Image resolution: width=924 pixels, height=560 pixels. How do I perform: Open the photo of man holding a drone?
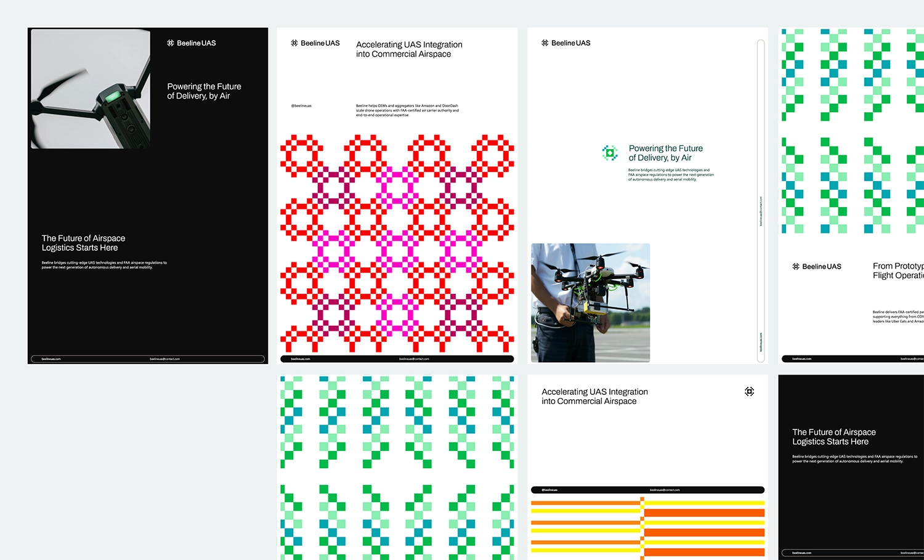click(x=590, y=302)
